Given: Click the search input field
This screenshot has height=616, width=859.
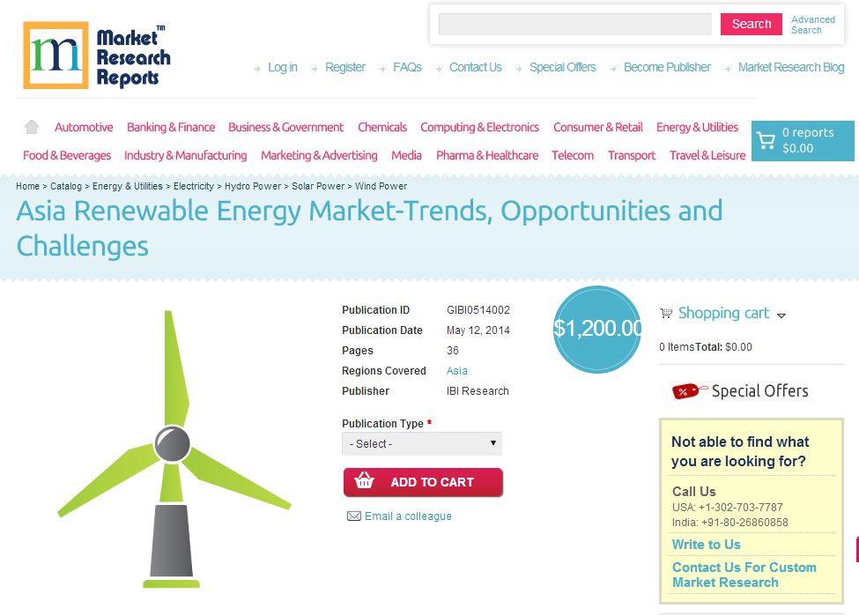Looking at the screenshot, I should point(575,24).
